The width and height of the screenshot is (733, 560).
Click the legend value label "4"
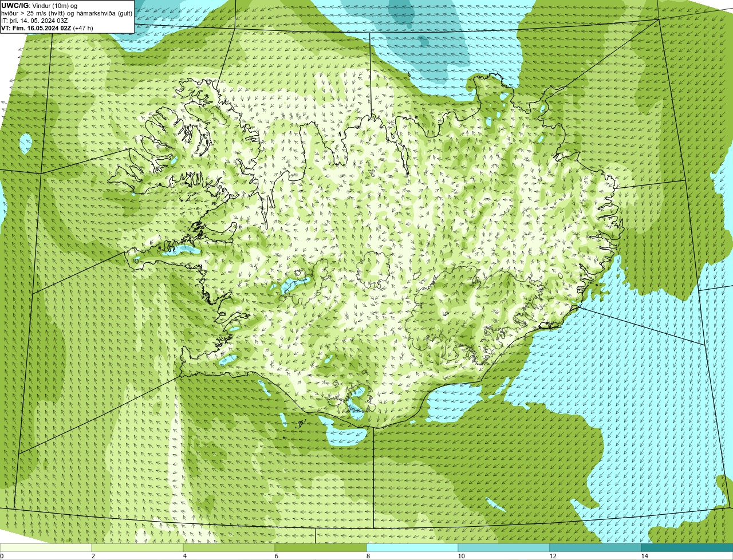tap(184, 556)
